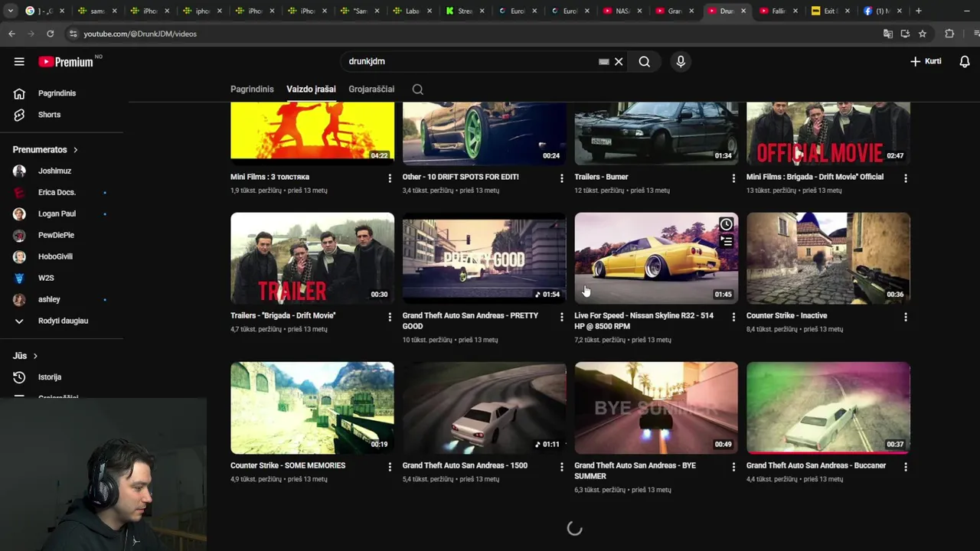Open options for Brigada Drift Movie Official
This screenshot has height=551, width=980.
click(x=906, y=178)
